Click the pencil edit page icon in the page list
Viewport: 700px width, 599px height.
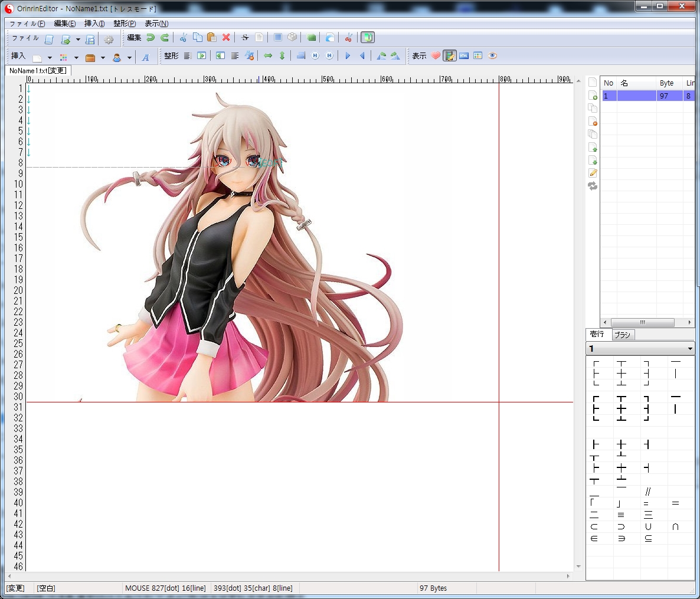click(x=593, y=173)
